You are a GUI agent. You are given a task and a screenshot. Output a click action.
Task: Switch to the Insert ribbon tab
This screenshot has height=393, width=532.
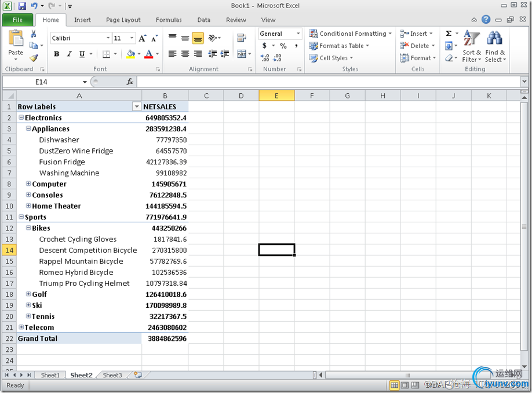click(x=82, y=20)
